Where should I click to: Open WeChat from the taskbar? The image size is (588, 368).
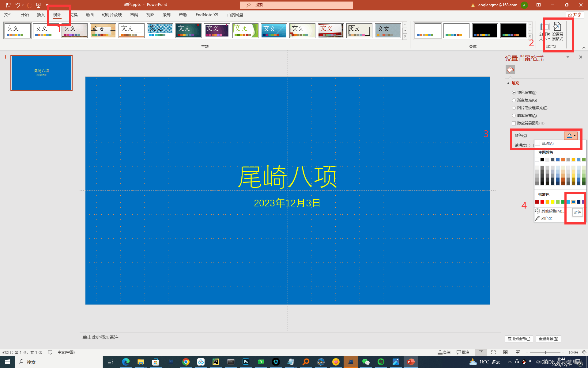coord(366,362)
